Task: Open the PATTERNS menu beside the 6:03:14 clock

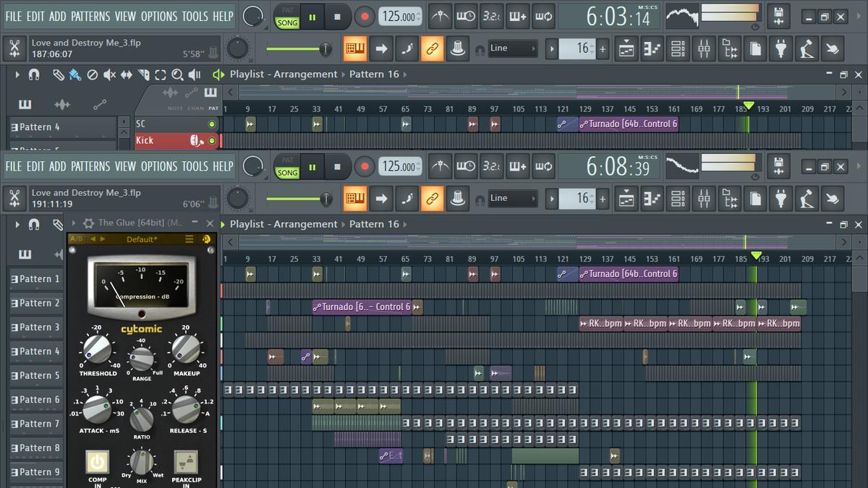Action: click(90, 16)
